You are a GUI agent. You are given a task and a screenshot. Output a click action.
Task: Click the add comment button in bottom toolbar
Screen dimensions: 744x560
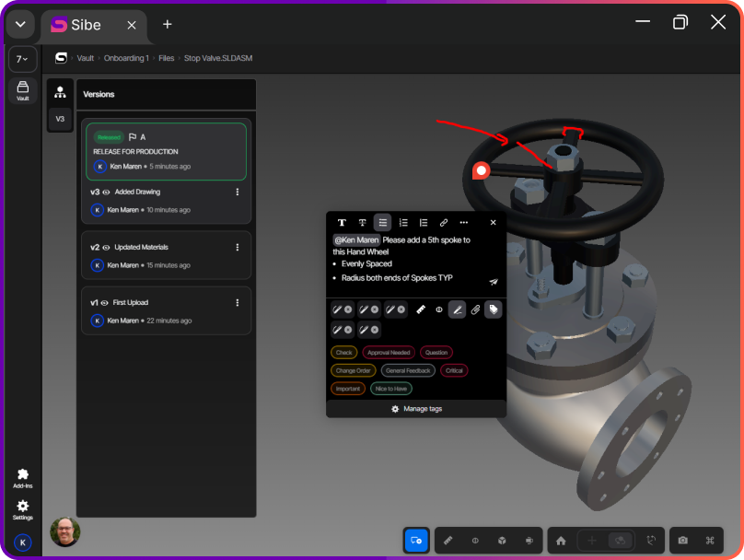(x=416, y=540)
